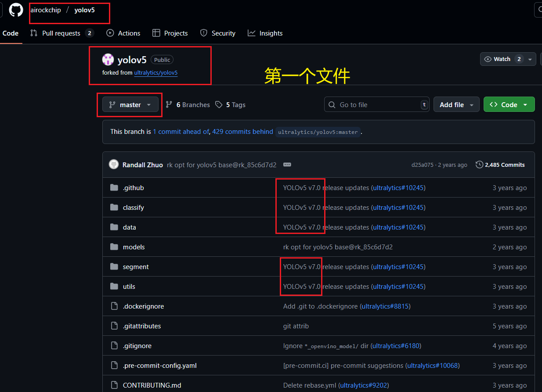Click the file icon beside .pre-commit-config.yaml
Viewport: 542px width, 392px height.
[x=114, y=366]
